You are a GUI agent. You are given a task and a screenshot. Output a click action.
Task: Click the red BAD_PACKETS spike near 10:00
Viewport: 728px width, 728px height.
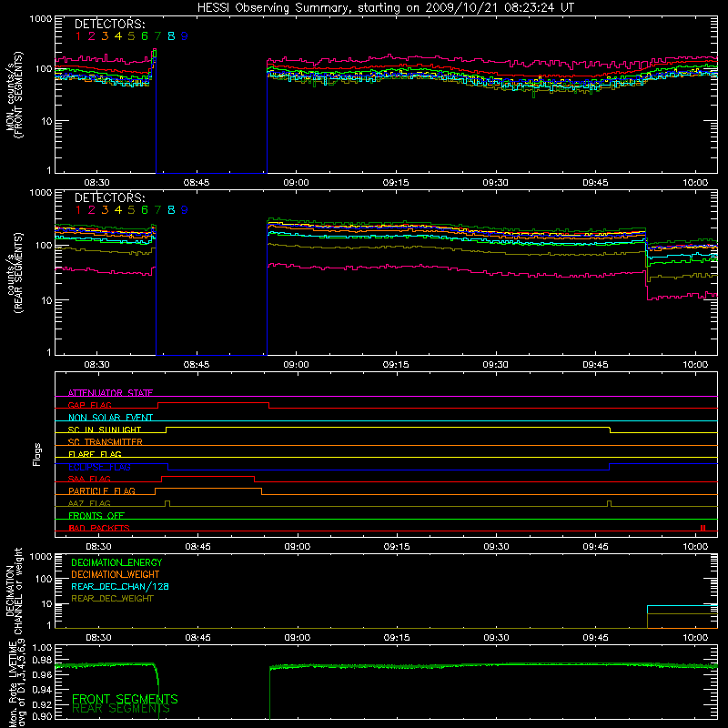703,528
